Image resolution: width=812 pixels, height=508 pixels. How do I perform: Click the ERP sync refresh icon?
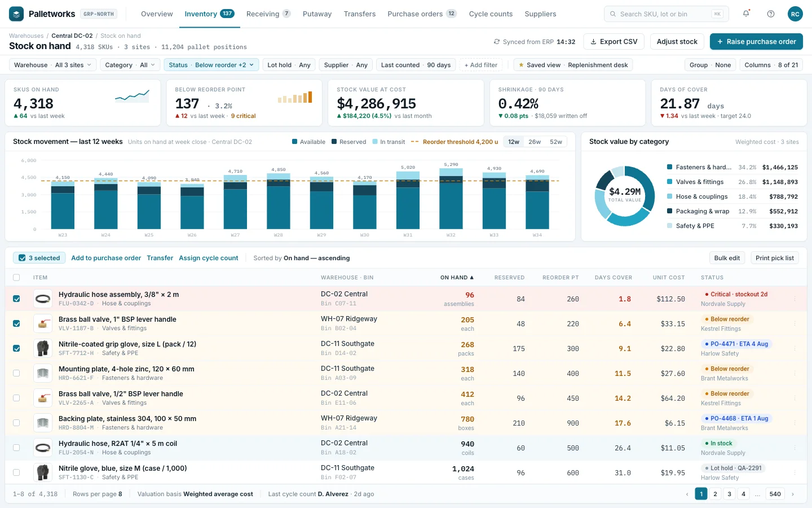[x=497, y=42]
